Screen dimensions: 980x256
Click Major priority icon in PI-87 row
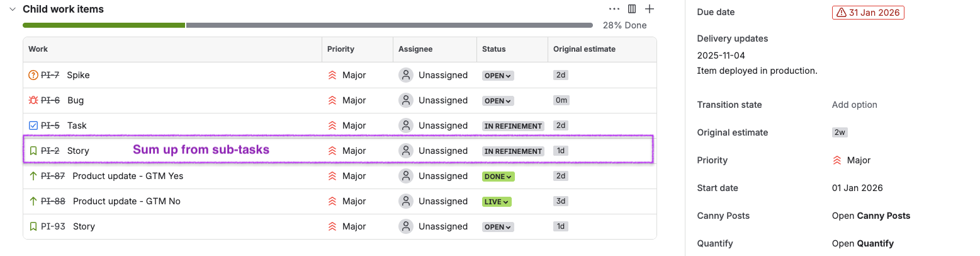[x=332, y=176]
